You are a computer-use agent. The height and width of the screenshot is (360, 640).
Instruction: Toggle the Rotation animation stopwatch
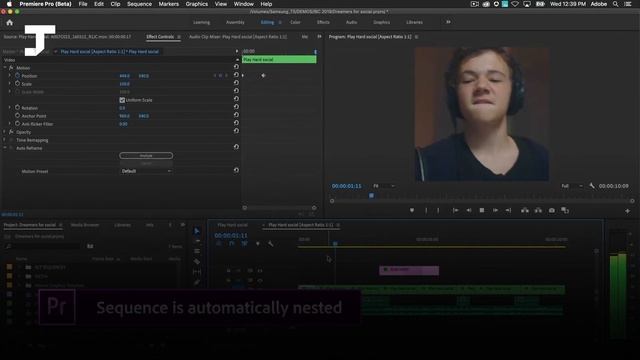18,107
